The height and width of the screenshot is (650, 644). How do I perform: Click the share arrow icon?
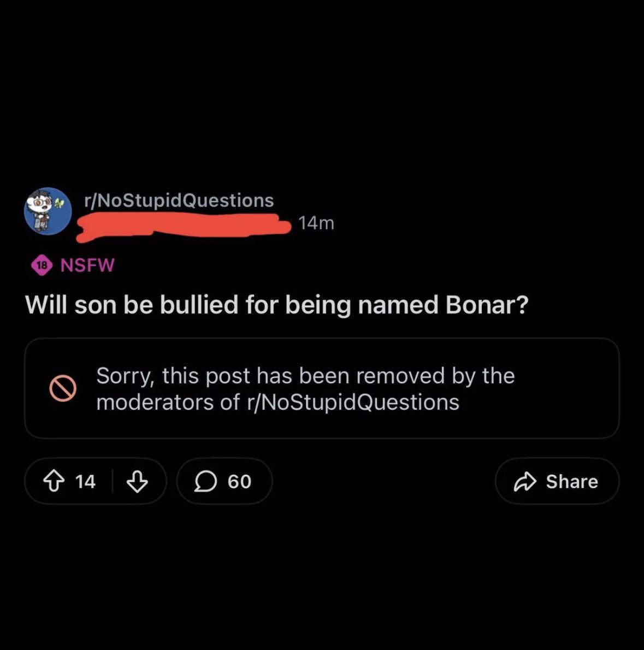[x=525, y=481]
